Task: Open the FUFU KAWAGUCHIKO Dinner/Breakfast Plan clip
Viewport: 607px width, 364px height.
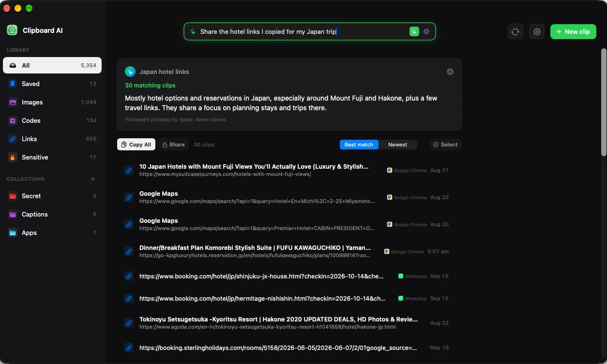Action: (289, 251)
